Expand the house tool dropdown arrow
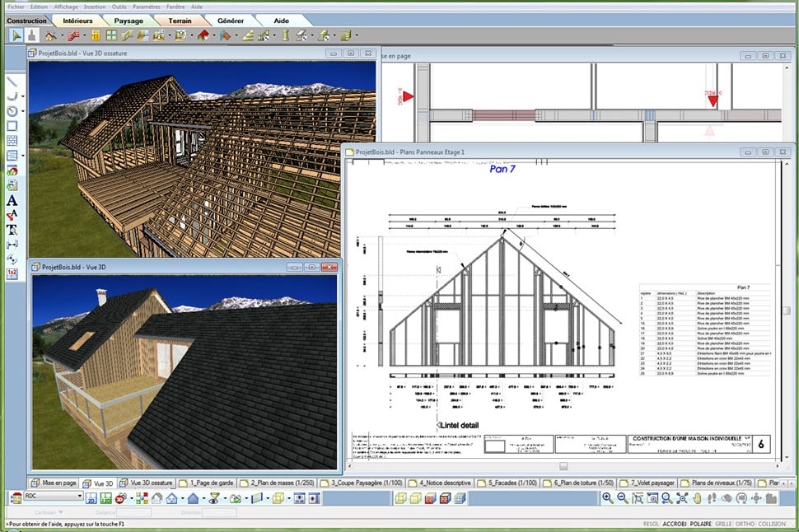The height and width of the screenshot is (532, 799). click(61, 36)
